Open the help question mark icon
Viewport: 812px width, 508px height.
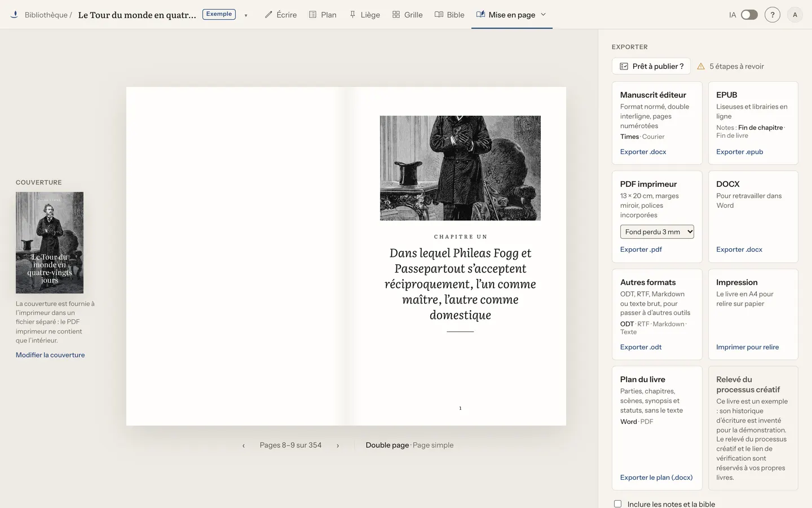click(773, 15)
